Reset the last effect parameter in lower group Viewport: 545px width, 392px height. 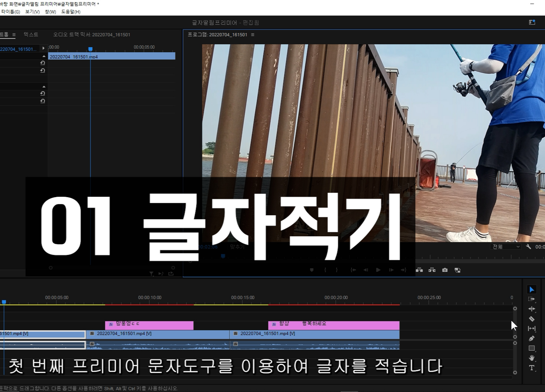(x=43, y=101)
